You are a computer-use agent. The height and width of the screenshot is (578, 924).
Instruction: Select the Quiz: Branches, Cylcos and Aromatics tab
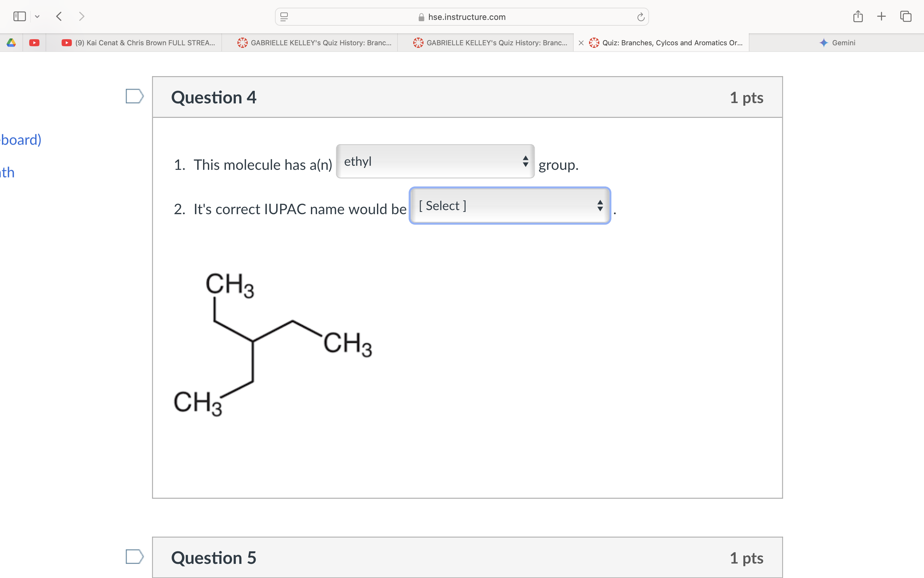pos(661,43)
